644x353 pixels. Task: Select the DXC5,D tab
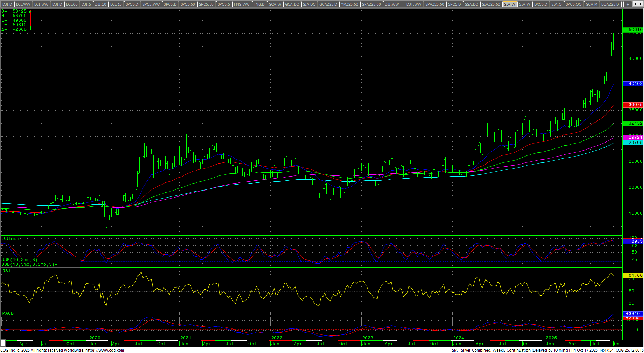pos(540,4)
